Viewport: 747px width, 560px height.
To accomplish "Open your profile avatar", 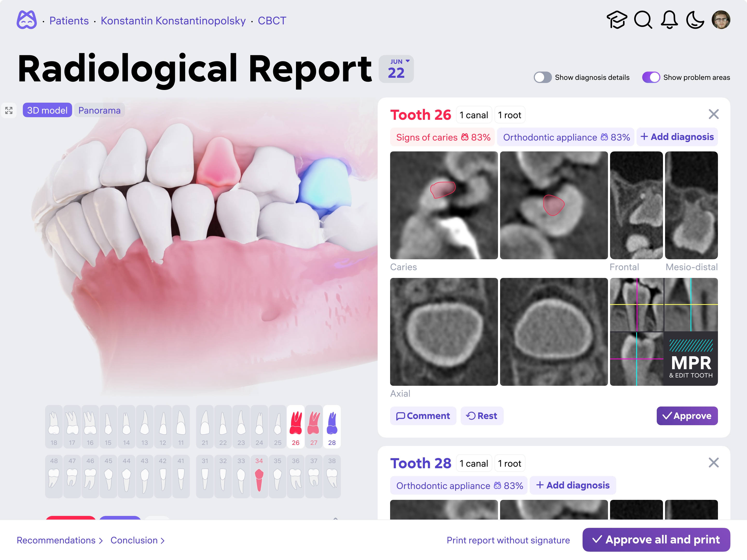I will (x=721, y=20).
